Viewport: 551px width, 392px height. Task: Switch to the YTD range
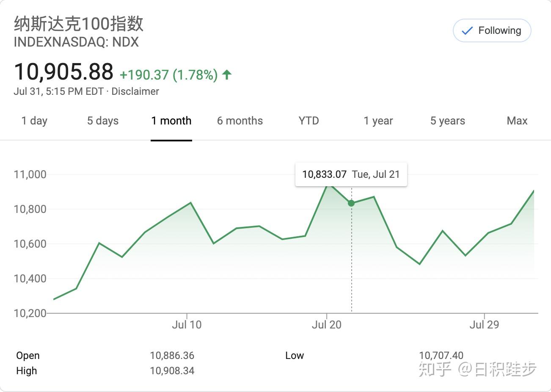point(309,121)
